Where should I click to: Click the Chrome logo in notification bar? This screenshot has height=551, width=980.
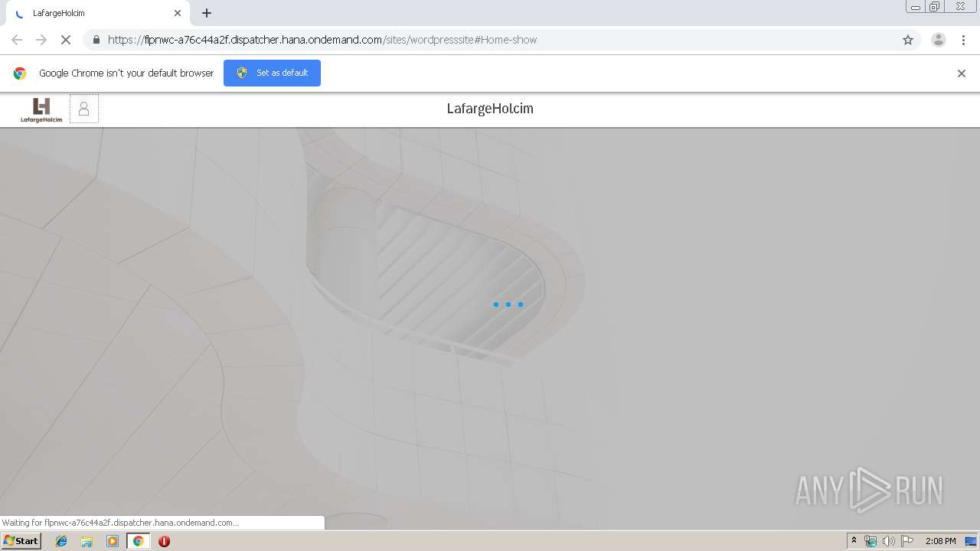click(20, 73)
